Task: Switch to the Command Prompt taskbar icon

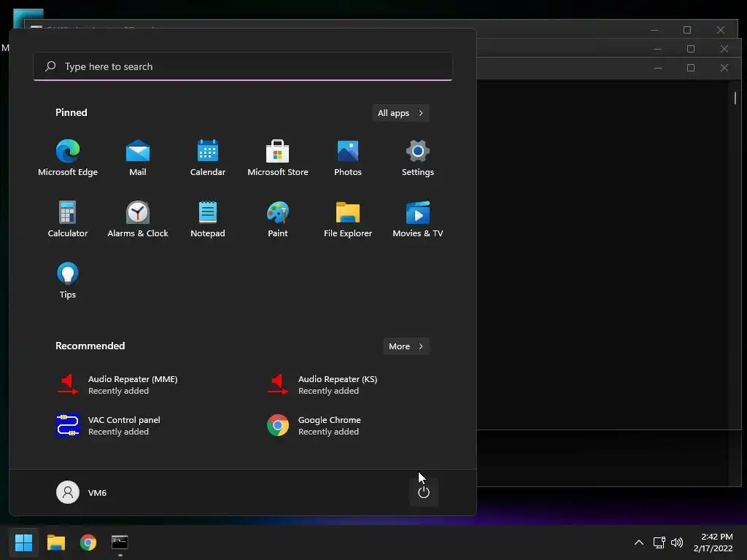Action: click(x=120, y=542)
